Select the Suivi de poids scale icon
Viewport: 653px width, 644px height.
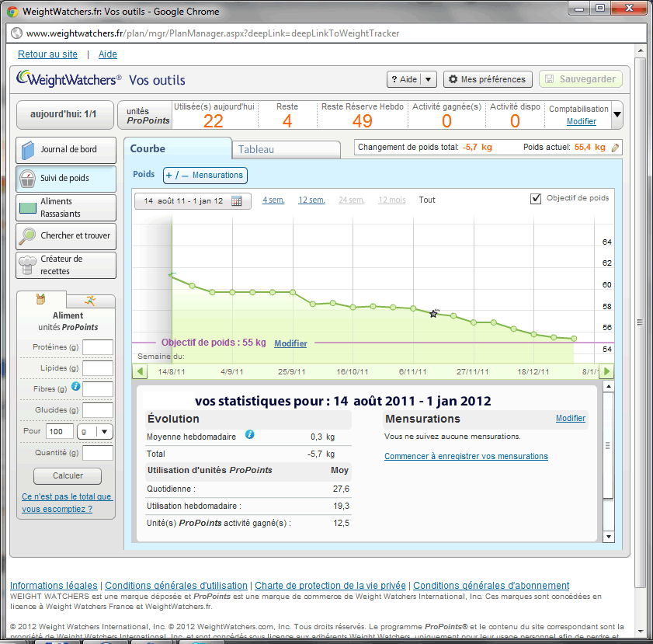[27, 179]
